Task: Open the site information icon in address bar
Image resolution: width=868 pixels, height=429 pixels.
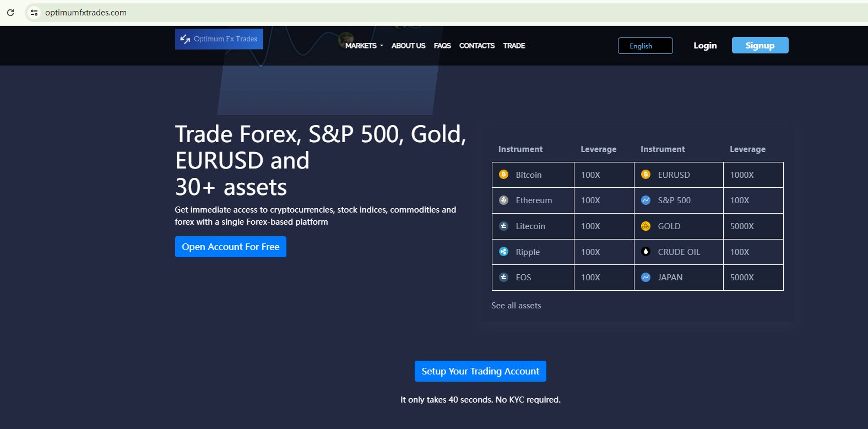Action: click(34, 12)
